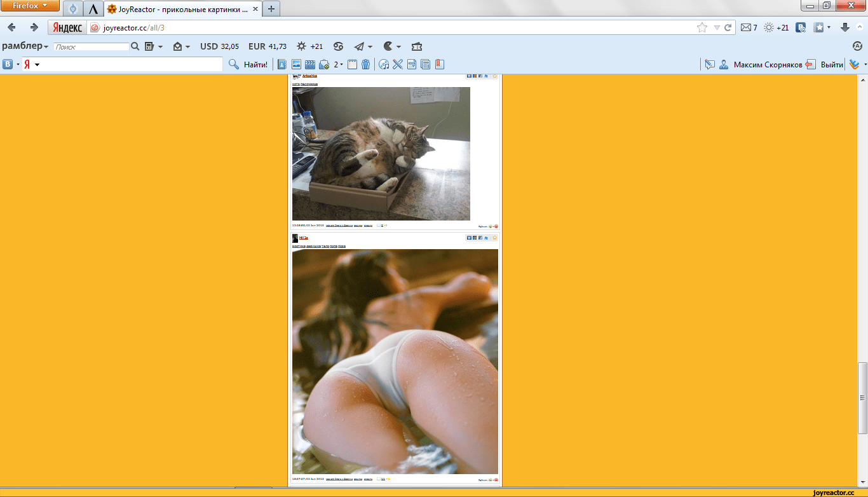Add the second post to favorites with its star

[495, 238]
